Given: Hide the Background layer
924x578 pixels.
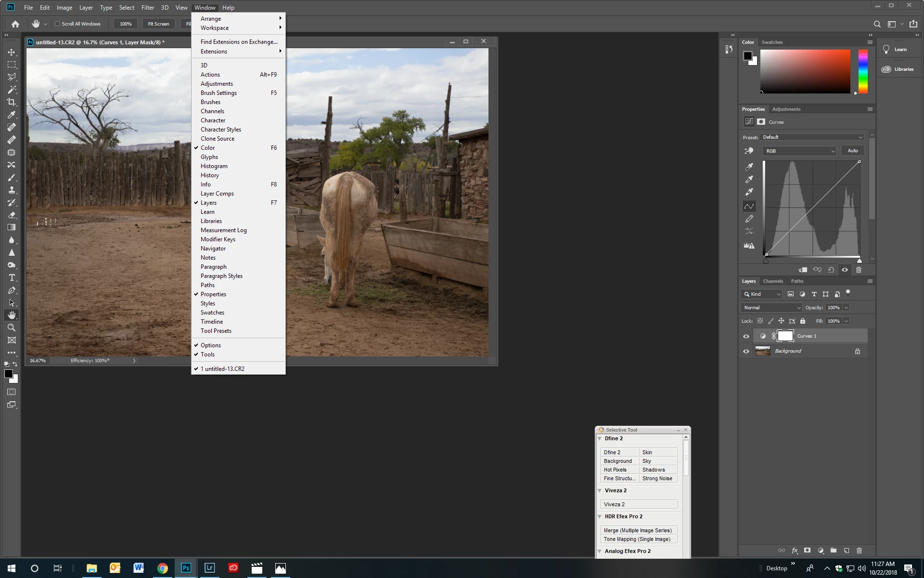Looking at the screenshot, I should pos(746,351).
